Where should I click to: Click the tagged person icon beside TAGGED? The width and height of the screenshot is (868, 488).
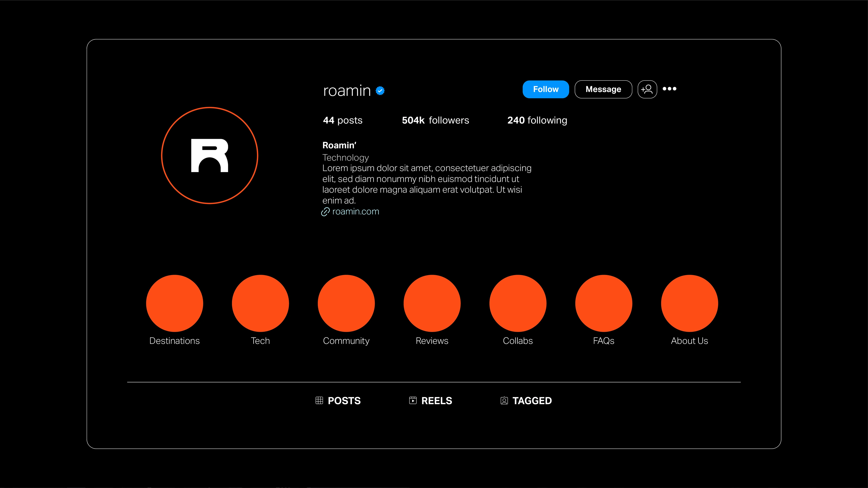tap(504, 400)
